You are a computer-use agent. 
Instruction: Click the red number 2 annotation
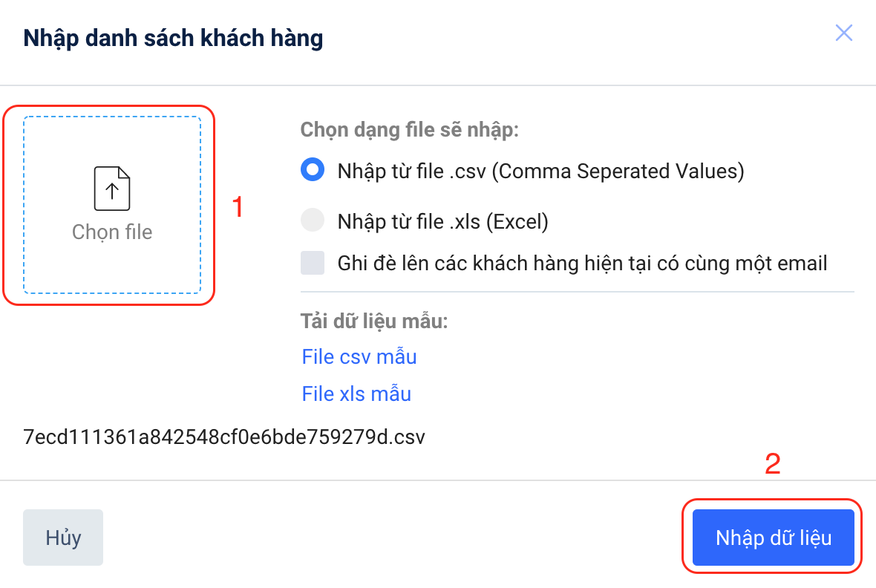click(773, 464)
